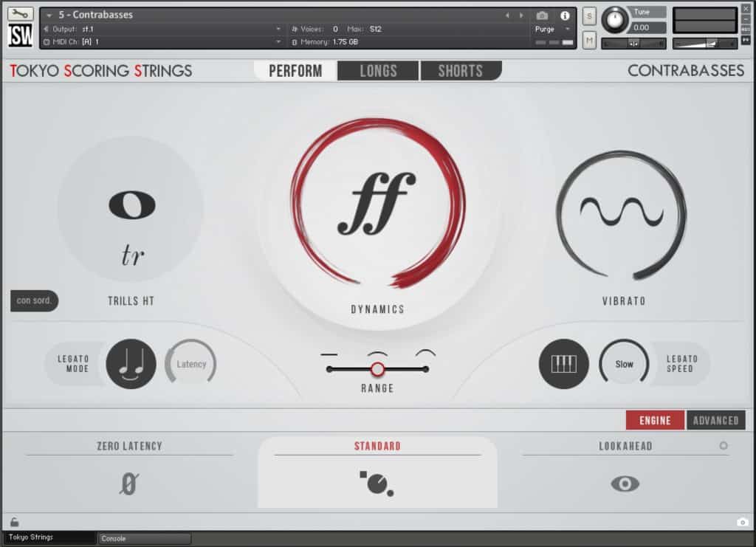Select the Lookahead eye icon
The width and height of the screenshot is (756, 547).
(625, 484)
